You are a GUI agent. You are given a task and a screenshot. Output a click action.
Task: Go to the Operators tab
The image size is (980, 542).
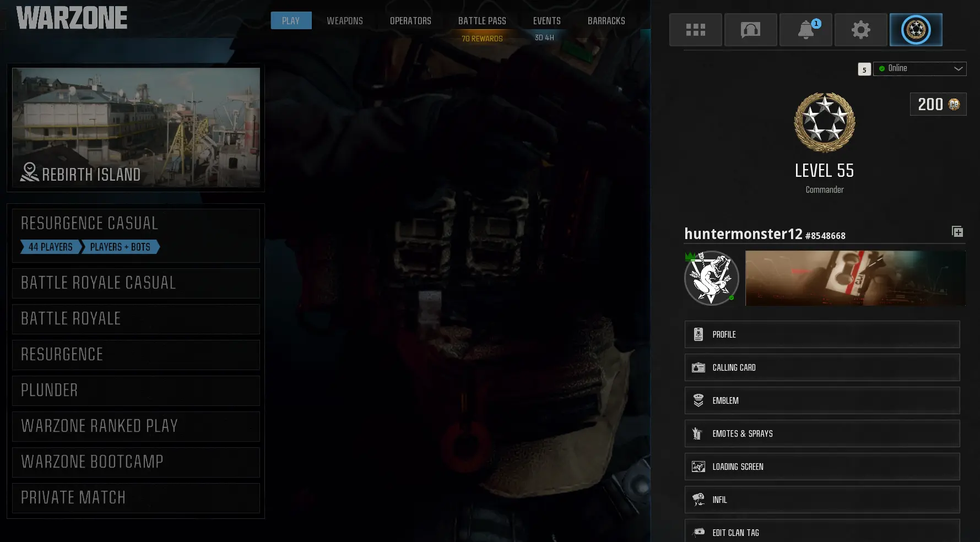pyautogui.click(x=410, y=21)
